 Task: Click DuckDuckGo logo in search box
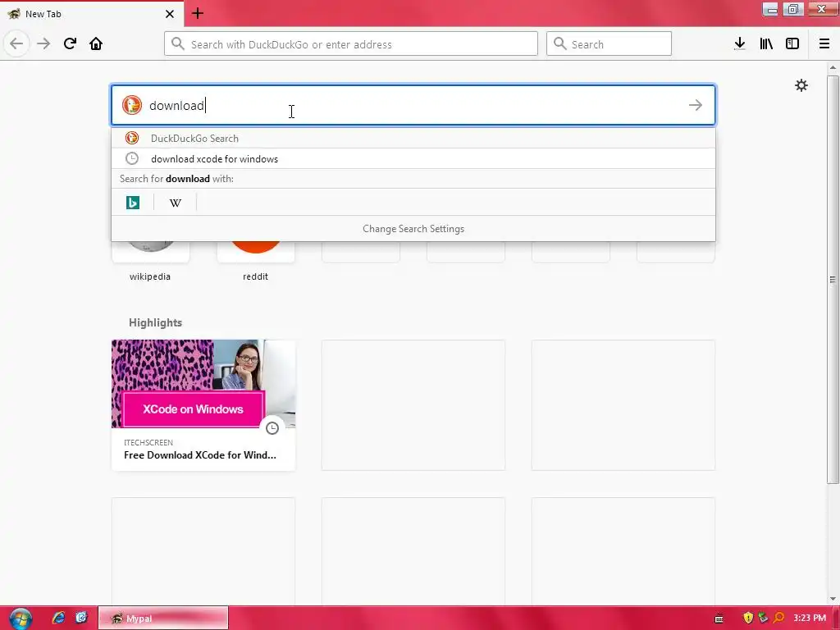point(132,105)
